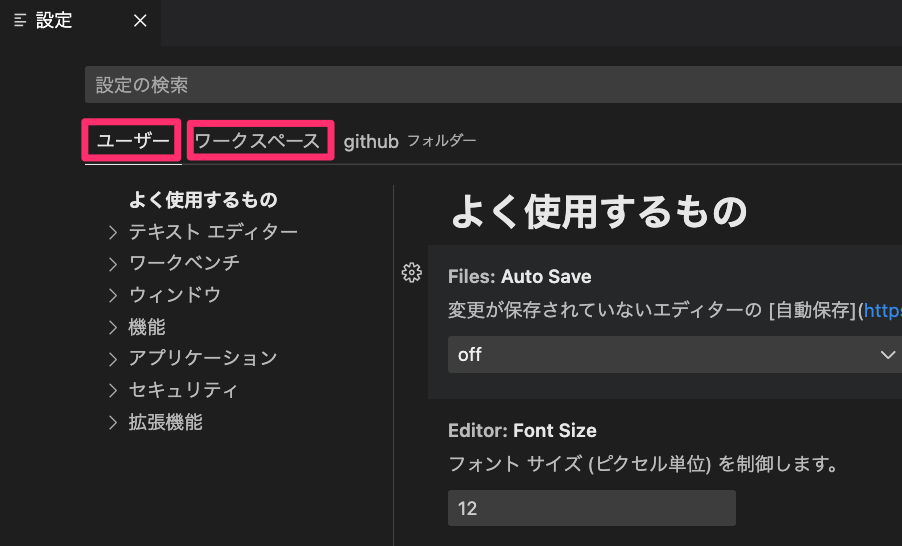Close the 設定 tab
The width and height of the screenshot is (902, 546).
(x=140, y=21)
